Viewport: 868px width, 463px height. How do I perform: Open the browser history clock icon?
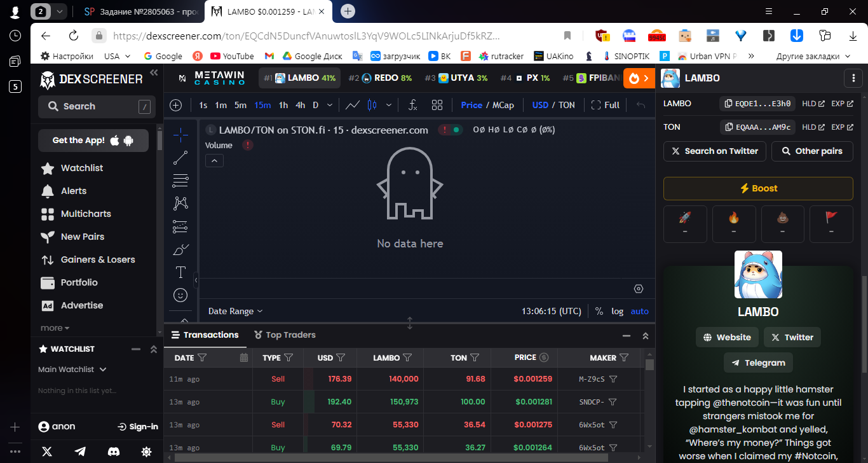coord(15,36)
